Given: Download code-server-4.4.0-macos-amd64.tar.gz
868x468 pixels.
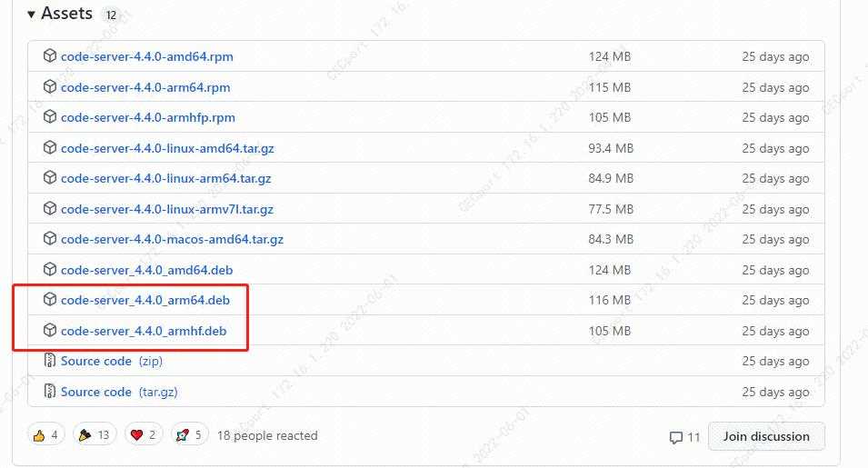Looking at the screenshot, I should pos(172,239).
